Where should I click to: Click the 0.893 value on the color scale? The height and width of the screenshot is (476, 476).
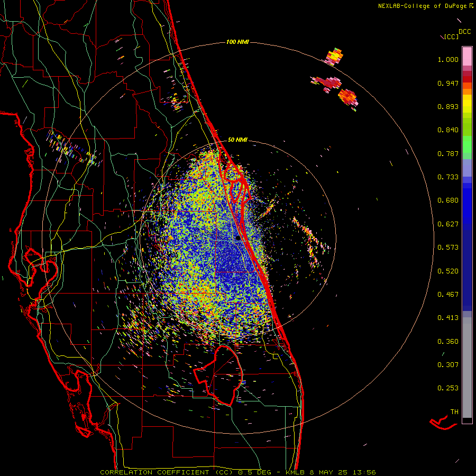[448, 106]
